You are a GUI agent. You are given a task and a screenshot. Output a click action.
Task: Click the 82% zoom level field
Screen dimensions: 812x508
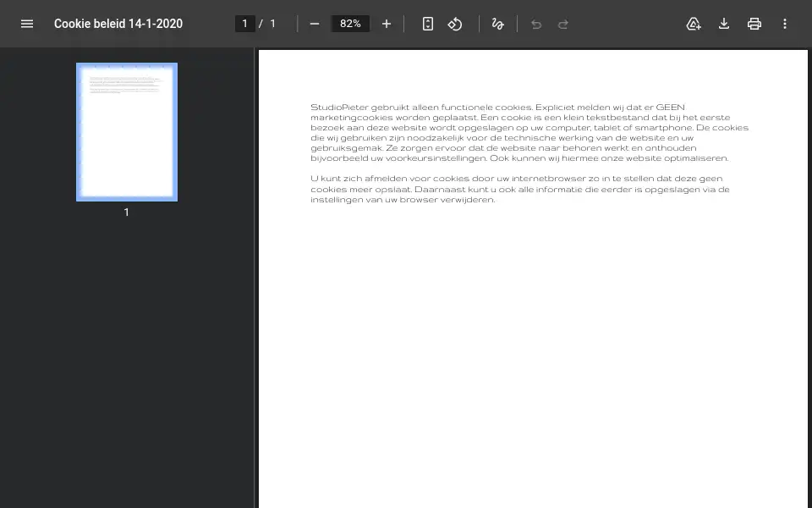350,24
